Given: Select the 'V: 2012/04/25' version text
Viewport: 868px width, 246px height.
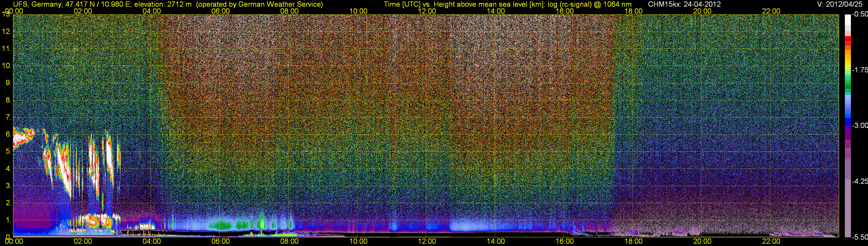Looking at the screenshot, I should tap(841, 4).
